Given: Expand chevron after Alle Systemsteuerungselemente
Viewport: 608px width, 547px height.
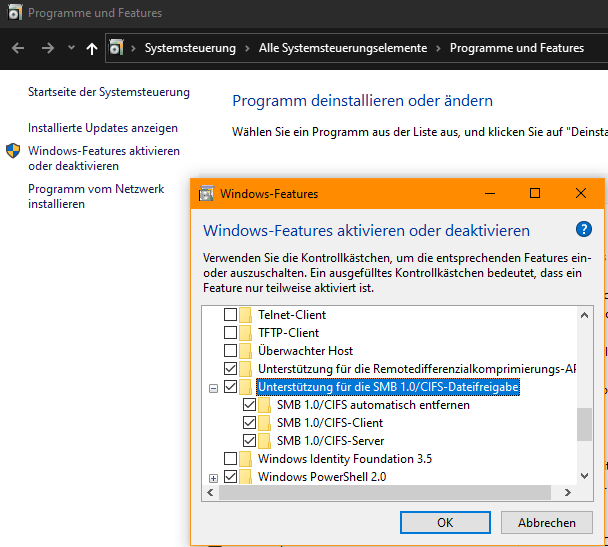Looking at the screenshot, I should 438,48.
